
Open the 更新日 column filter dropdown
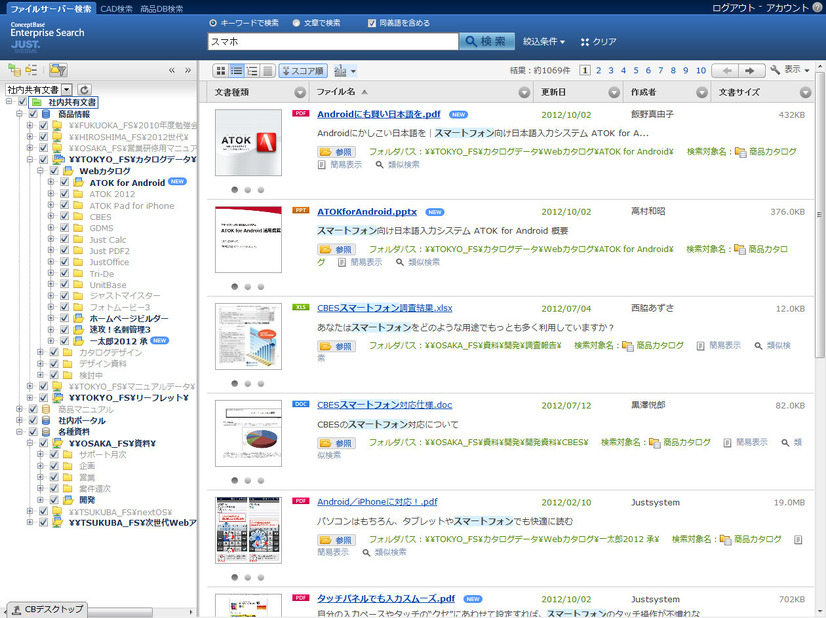point(614,93)
